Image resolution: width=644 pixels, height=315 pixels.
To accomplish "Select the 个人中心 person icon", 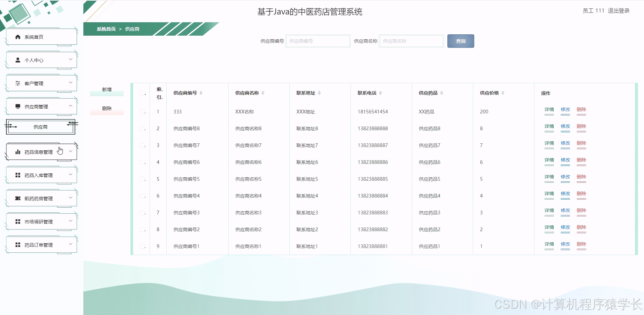I will pyautogui.click(x=17, y=60).
